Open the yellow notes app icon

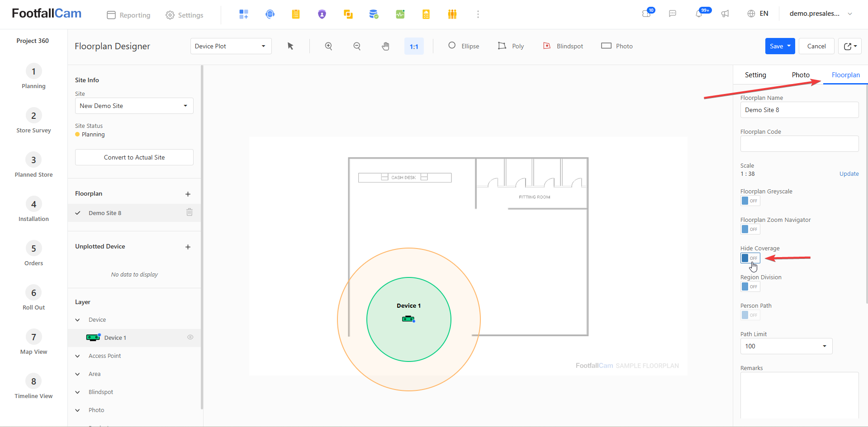296,14
